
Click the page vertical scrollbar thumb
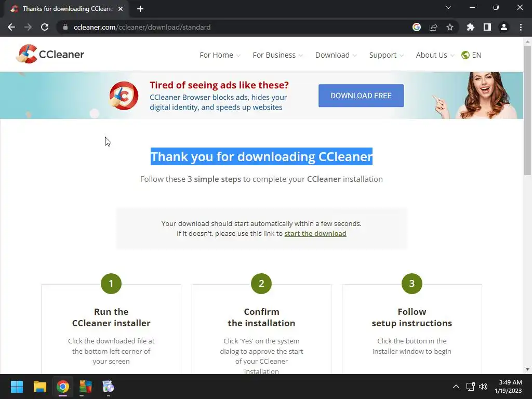coord(527,110)
